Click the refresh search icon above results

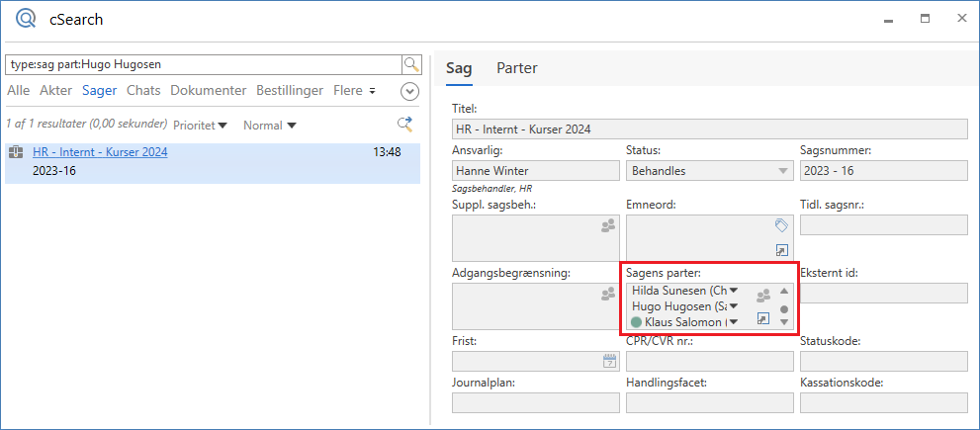pyautogui.click(x=405, y=125)
